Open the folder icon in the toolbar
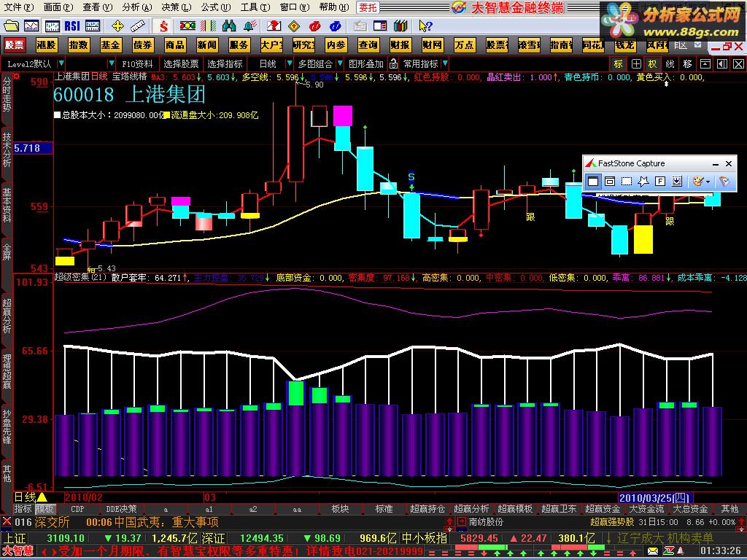 [x=10, y=26]
